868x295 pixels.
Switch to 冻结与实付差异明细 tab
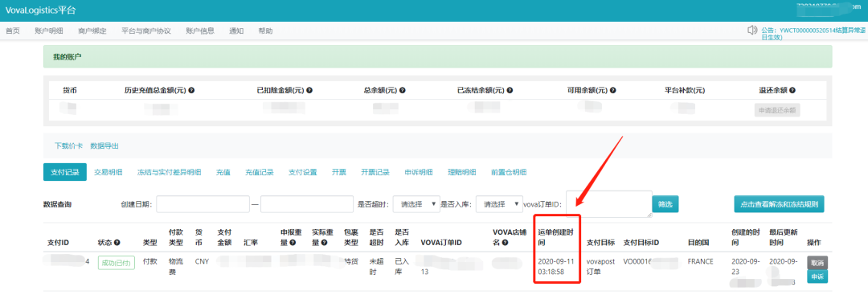click(170, 172)
